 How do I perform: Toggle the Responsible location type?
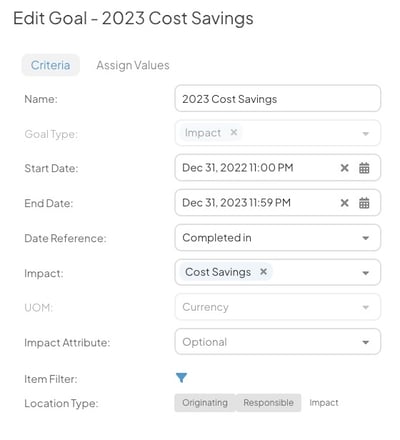[x=268, y=403]
